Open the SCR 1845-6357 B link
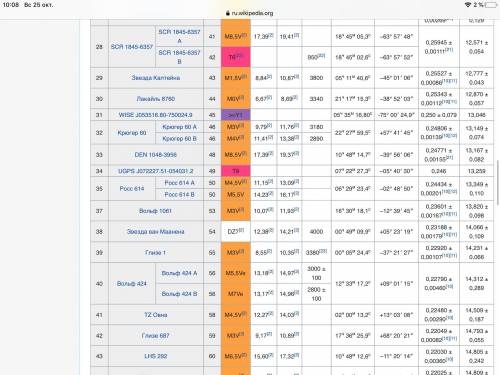The image size is (500, 375). point(179,57)
